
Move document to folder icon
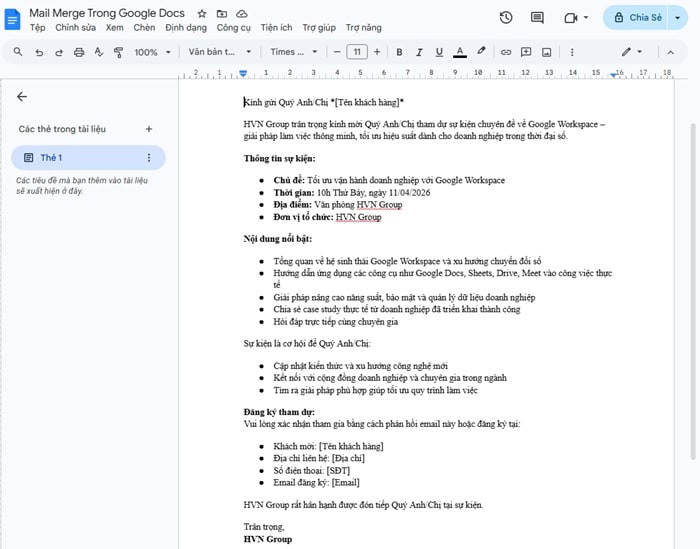(222, 14)
